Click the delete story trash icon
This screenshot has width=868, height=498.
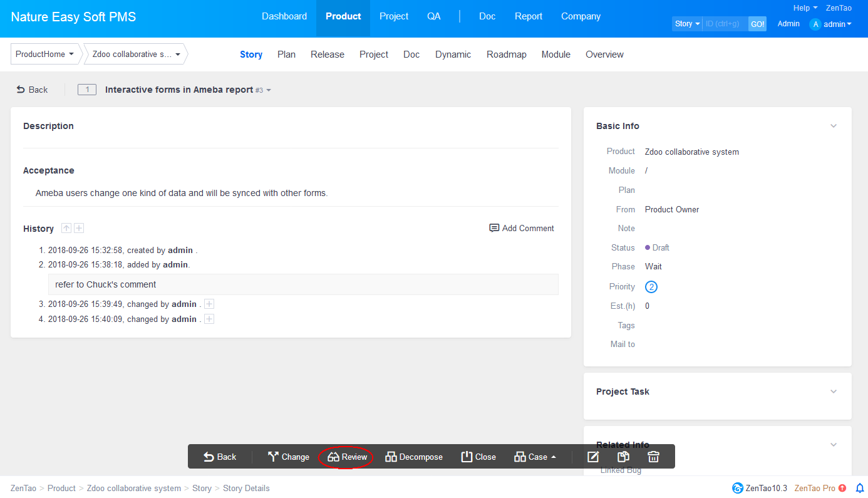pos(653,457)
